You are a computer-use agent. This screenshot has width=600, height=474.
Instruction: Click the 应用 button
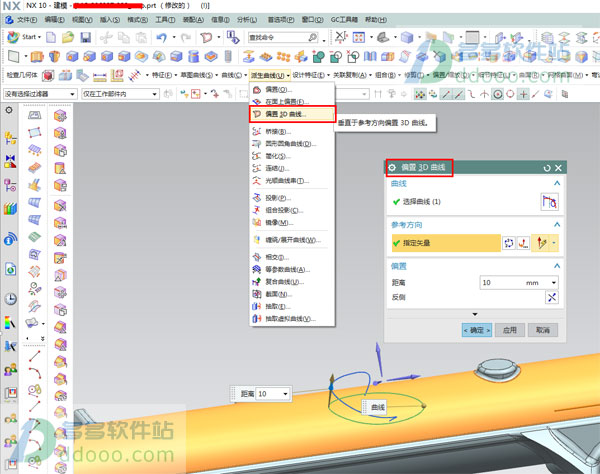tap(509, 329)
